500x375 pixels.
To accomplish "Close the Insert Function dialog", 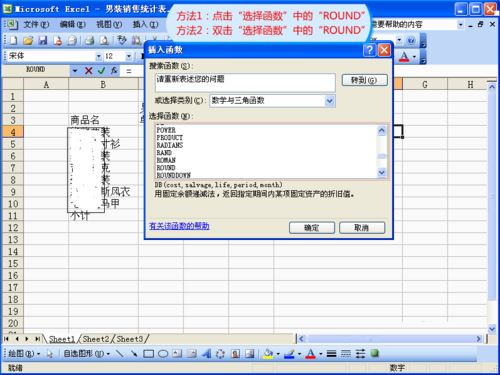I will tap(384, 50).
